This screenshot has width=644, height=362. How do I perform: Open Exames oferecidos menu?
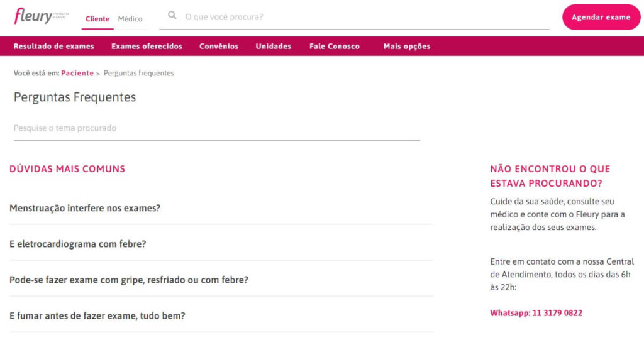pos(147,47)
